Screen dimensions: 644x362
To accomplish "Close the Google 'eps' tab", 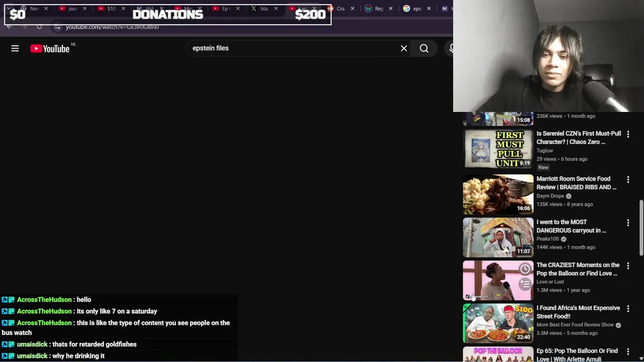I will [x=429, y=9].
